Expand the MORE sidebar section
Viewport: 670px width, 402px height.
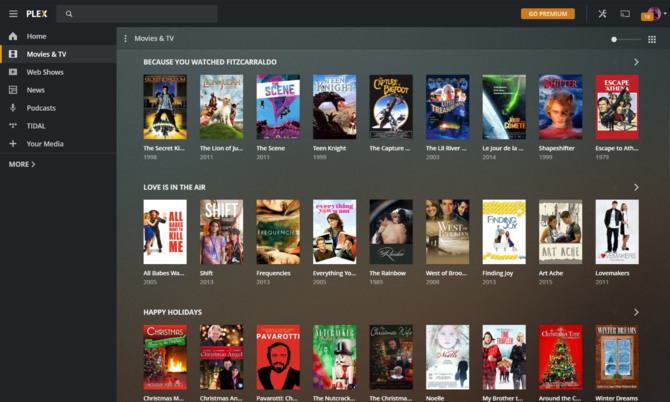[x=22, y=164]
